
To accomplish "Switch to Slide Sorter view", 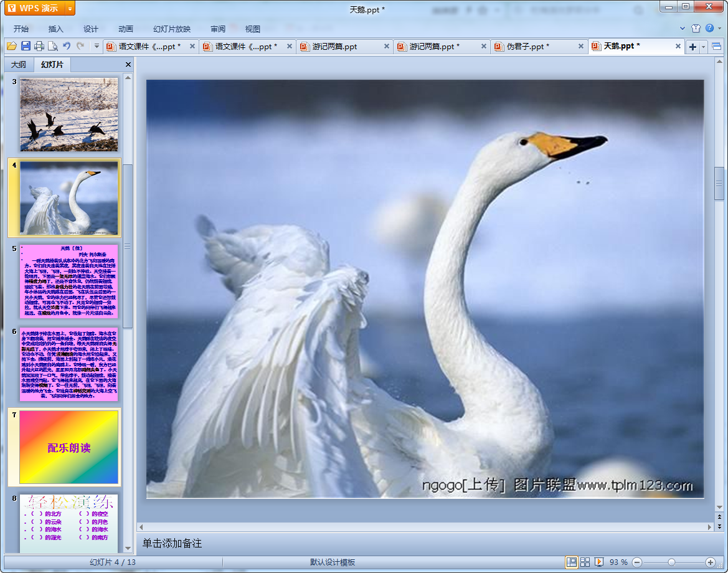I will coord(585,562).
